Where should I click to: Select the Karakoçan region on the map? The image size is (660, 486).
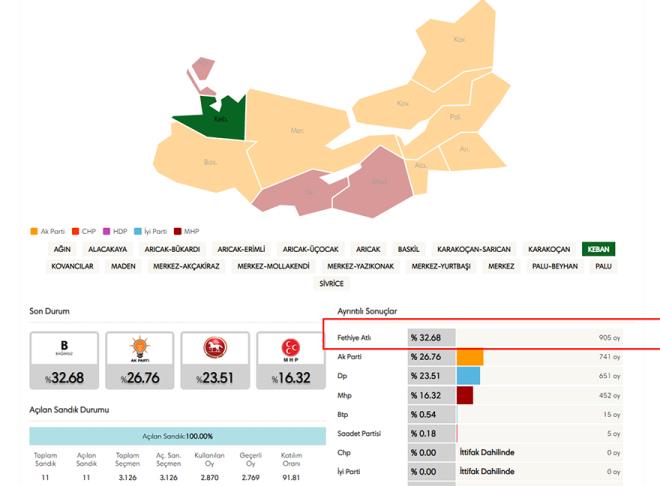459,40
